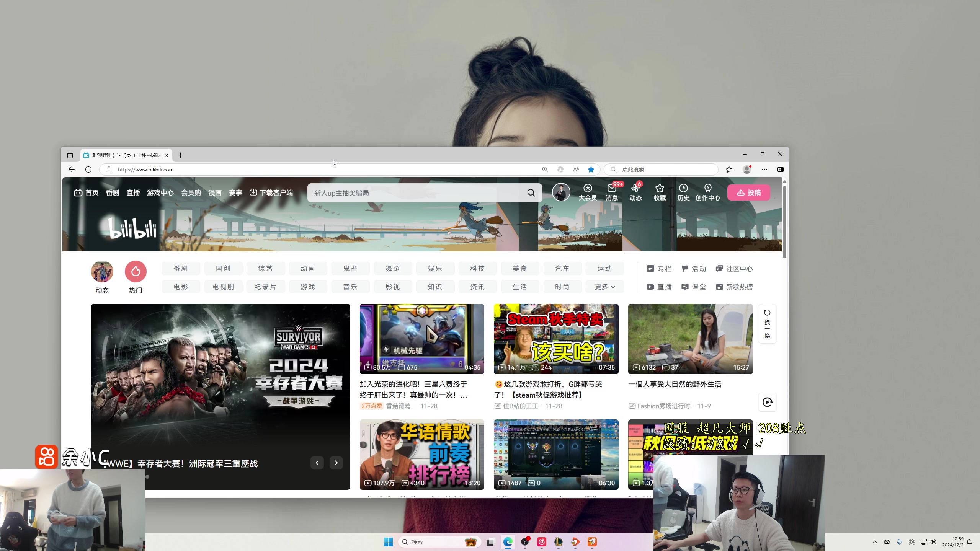The image size is (980, 551).
Task: Click the 点此搜索 browser search box
Action: [661, 170]
